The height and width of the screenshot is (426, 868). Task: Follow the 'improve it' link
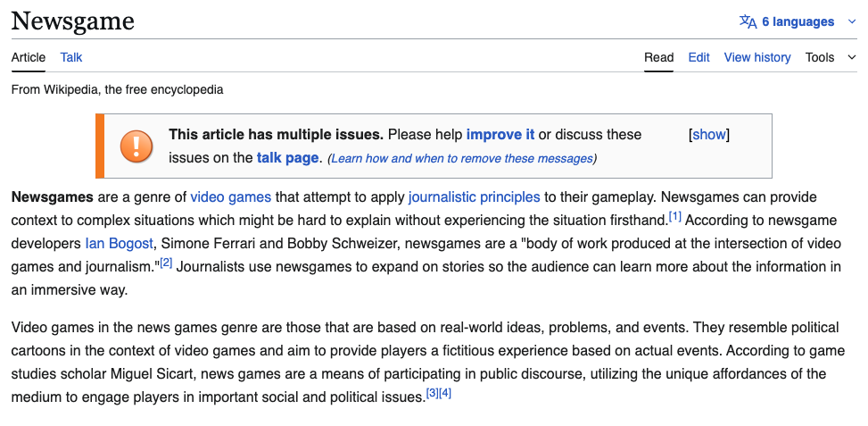click(500, 135)
